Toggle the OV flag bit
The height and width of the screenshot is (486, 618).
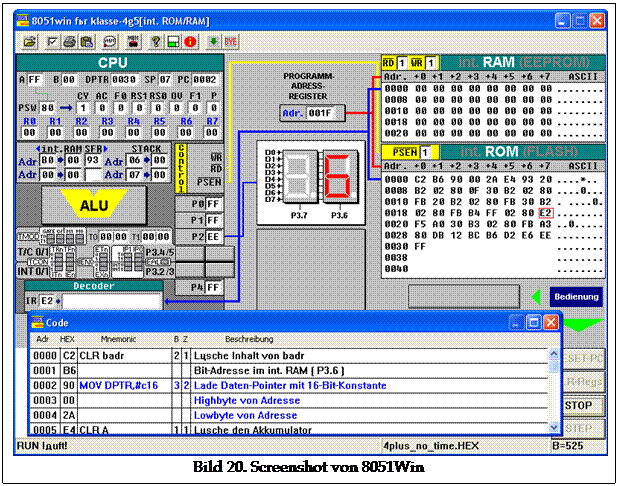click(177, 108)
